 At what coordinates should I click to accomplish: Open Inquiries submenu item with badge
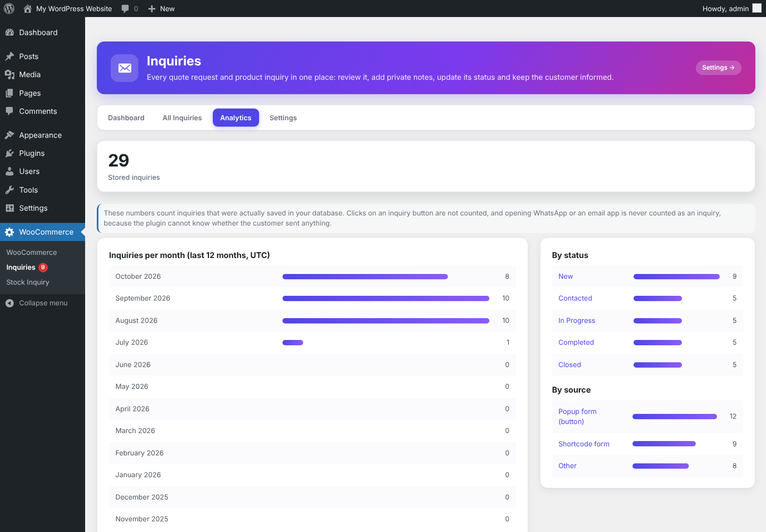point(27,268)
